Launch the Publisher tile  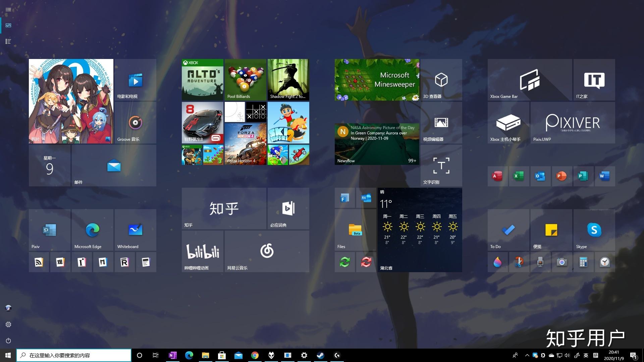click(583, 176)
